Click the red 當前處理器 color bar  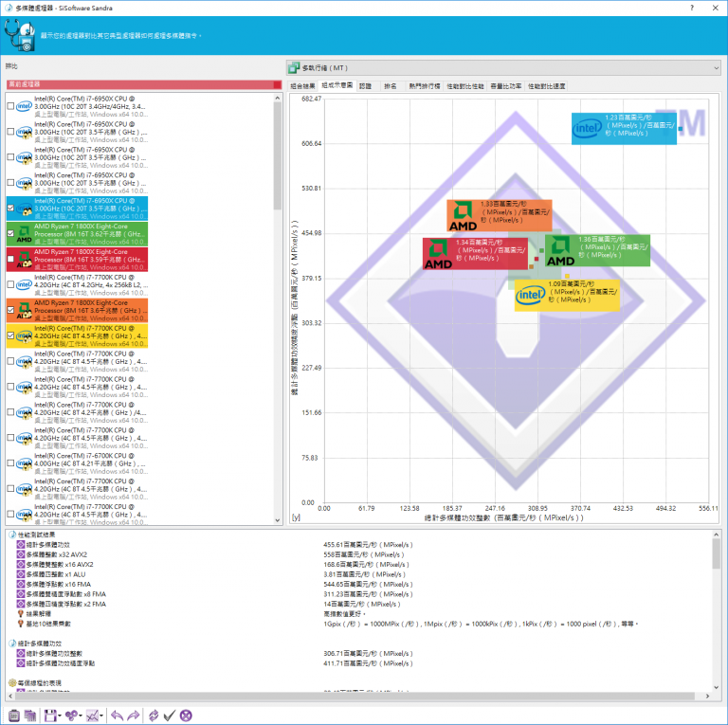pyautogui.click(x=144, y=84)
